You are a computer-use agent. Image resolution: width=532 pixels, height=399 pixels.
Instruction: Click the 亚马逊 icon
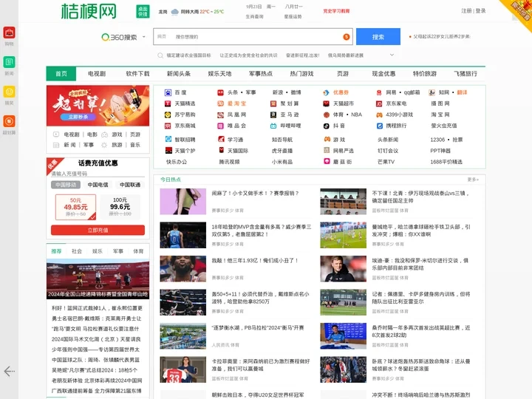273,115
